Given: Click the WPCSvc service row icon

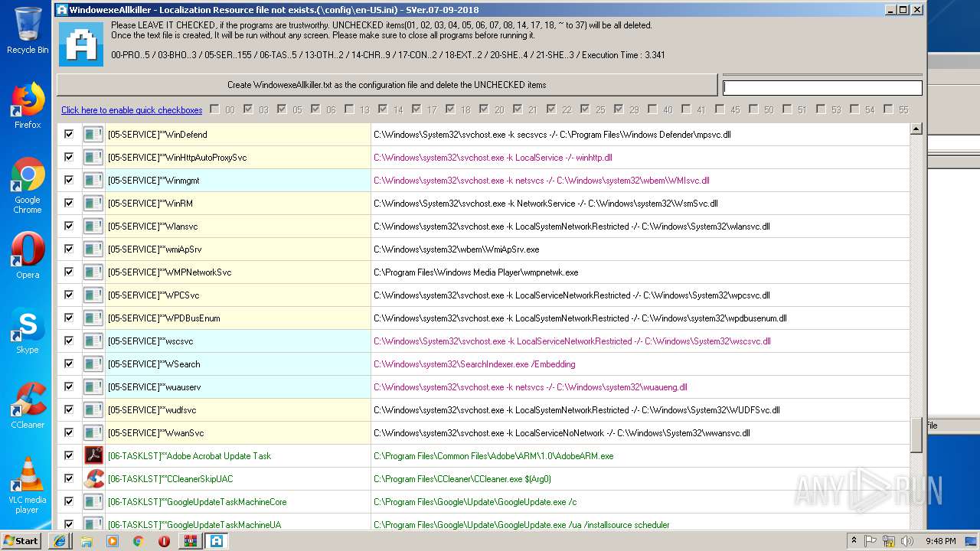Looking at the screenshot, I should [x=93, y=295].
